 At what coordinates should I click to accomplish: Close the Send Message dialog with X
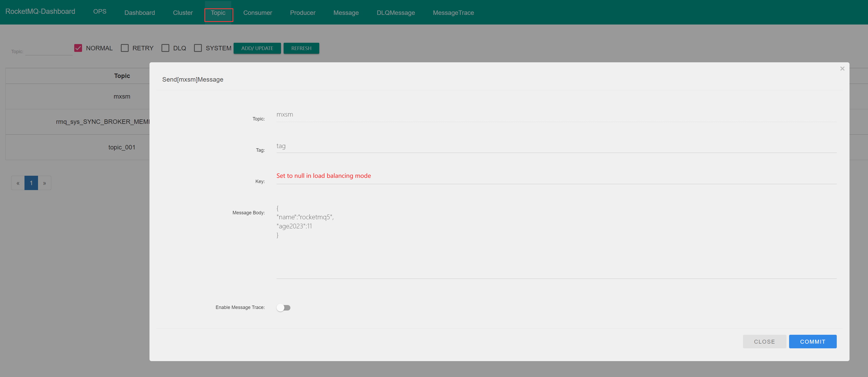tap(842, 69)
